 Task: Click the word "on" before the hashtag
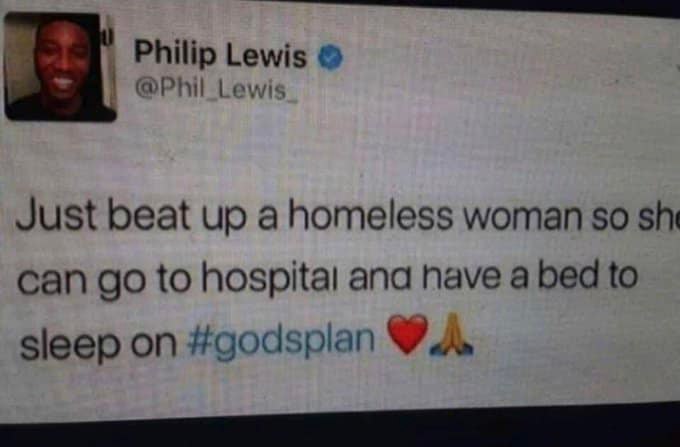154,345
